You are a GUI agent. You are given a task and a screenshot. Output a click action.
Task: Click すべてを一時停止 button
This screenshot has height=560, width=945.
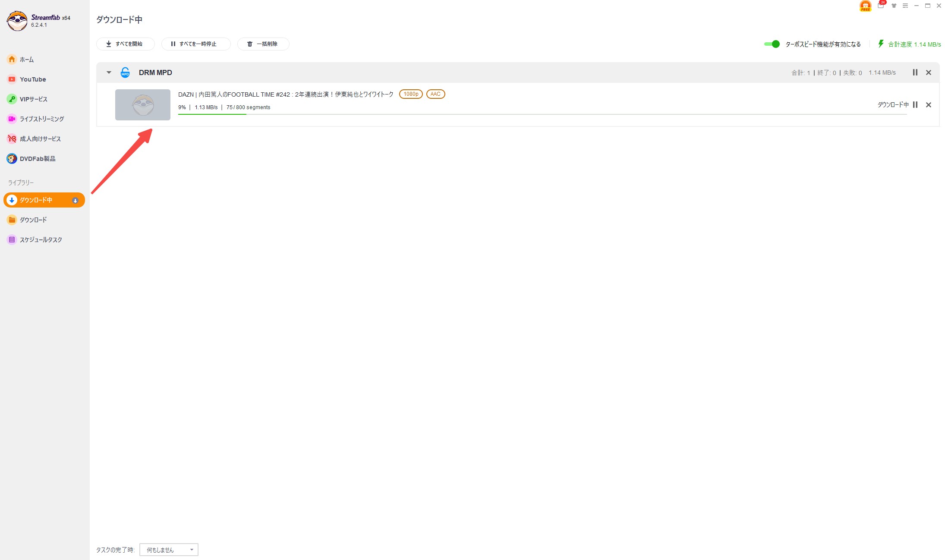[x=196, y=44]
